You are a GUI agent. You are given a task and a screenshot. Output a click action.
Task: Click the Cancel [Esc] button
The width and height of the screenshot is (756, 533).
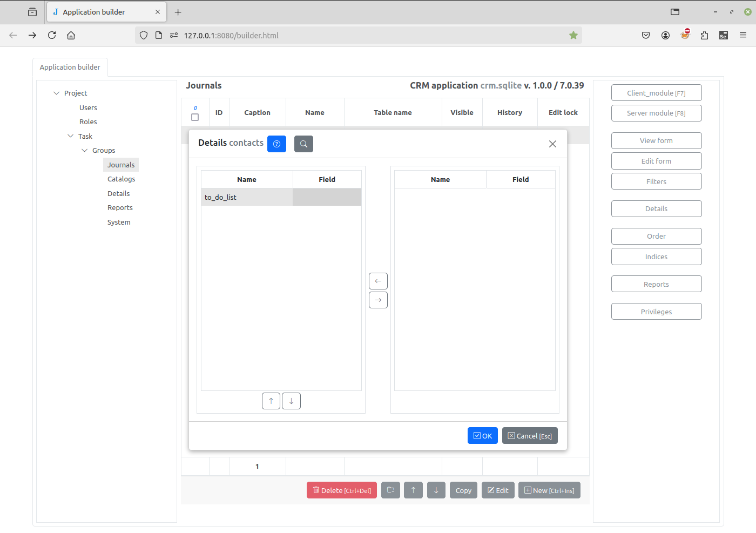click(530, 436)
